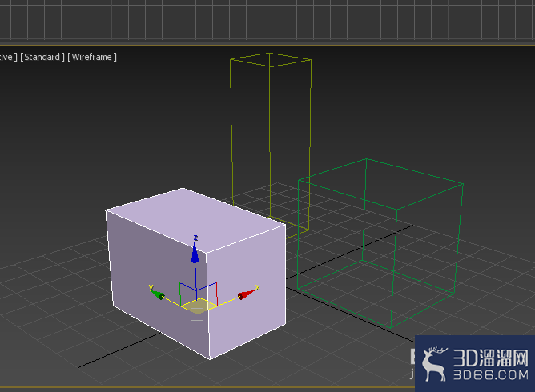Click the blue Z axis arrow of gizmo
Screen dimensions: 535x392
click(195, 254)
